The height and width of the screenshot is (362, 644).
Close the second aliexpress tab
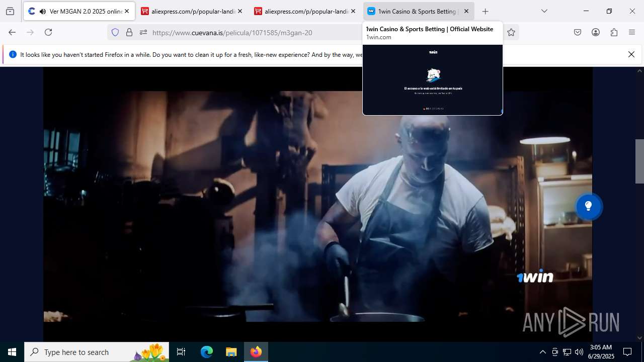[353, 11]
